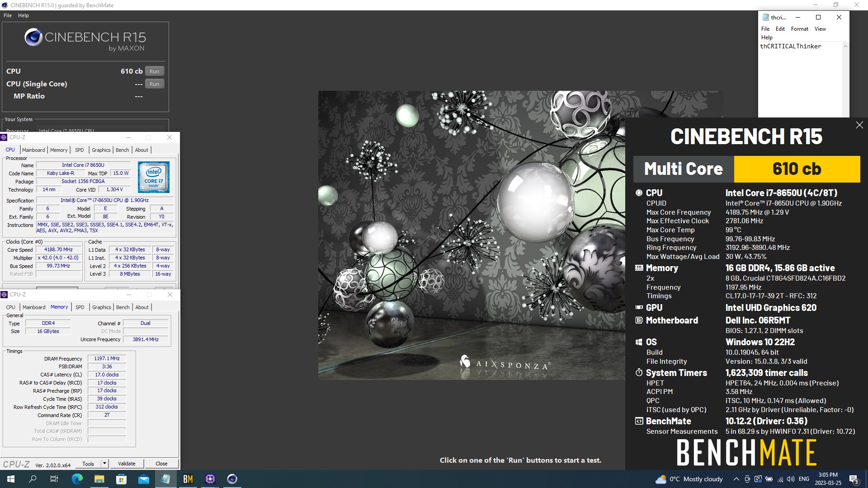868x488 pixels.
Task: Open Microsoft Store from taskbar
Action: tap(121, 479)
